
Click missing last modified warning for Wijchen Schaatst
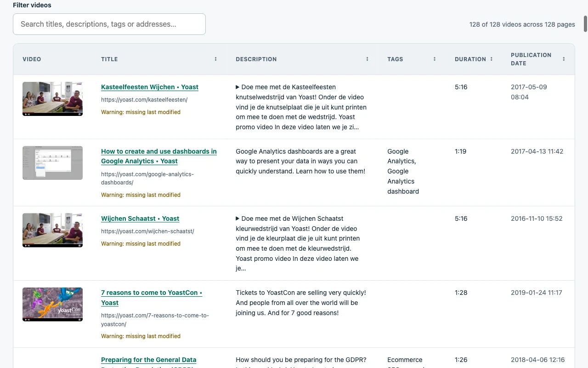[141, 244]
